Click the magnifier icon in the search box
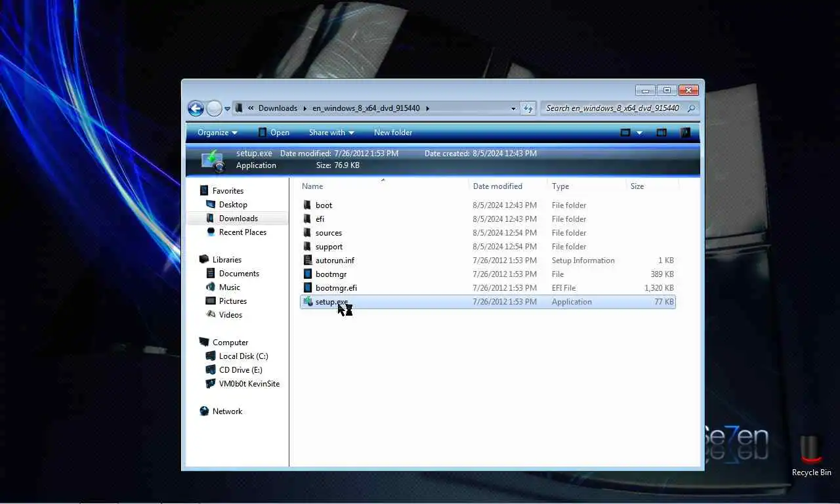The height and width of the screenshot is (504, 840). coord(691,108)
